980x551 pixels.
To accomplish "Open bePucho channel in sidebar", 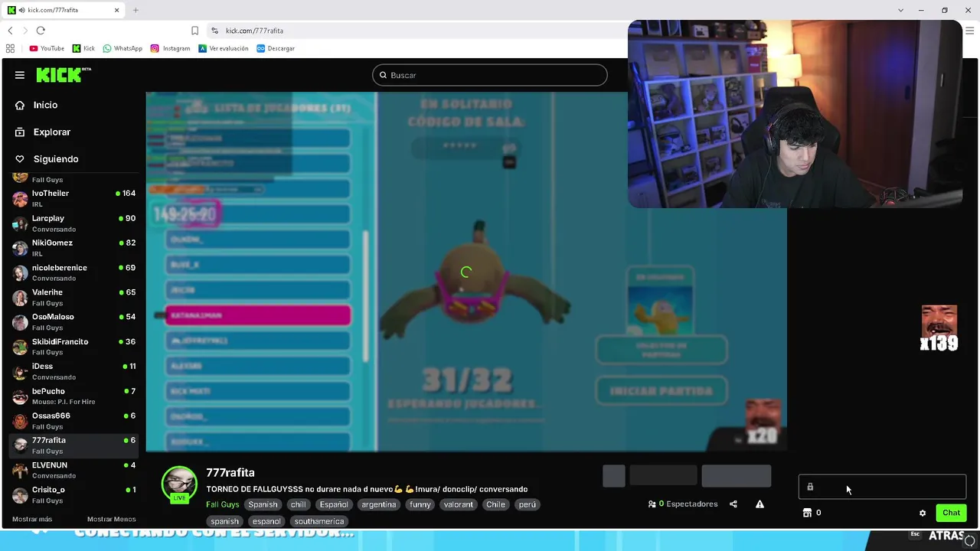I will (x=73, y=396).
